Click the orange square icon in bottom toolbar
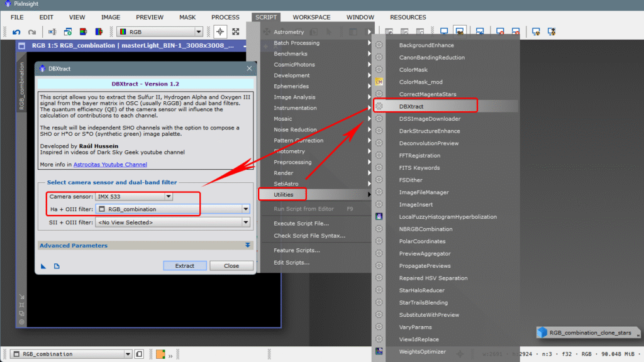This screenshot has width=644, height=362. (x=160, y=354)
